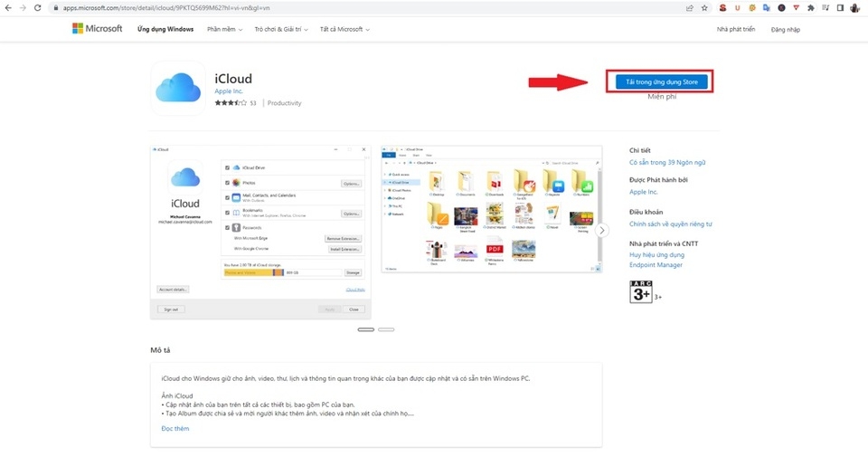The height and width of the screenshot is (457, 868).
Task: Open the Tất cả Microsoft dropdown
Action: point(343,29)
